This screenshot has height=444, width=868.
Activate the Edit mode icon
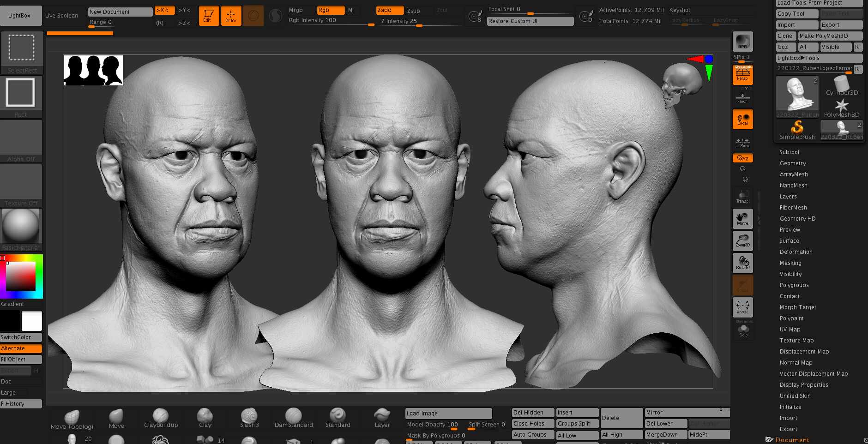pyautogui.click(x=208, y=16)
